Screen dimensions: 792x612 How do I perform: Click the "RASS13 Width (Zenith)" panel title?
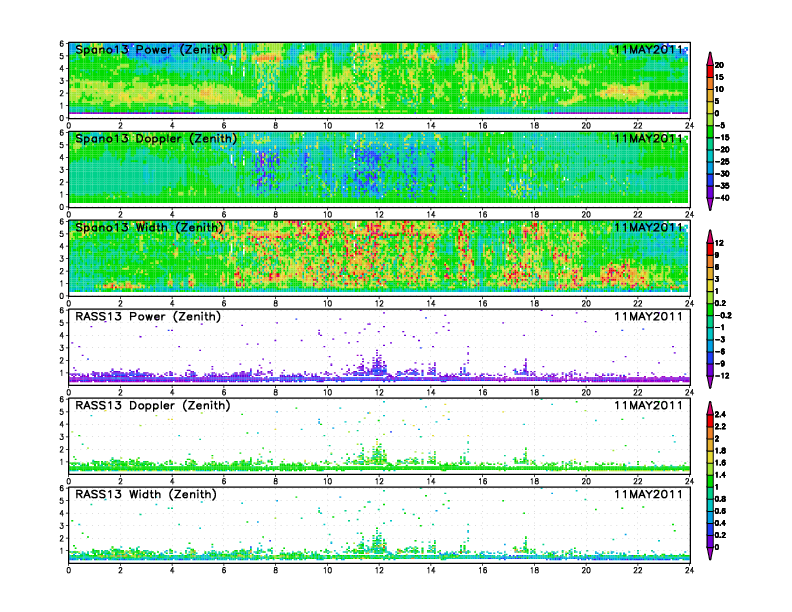pyautogui.click(x=146, y=494)
